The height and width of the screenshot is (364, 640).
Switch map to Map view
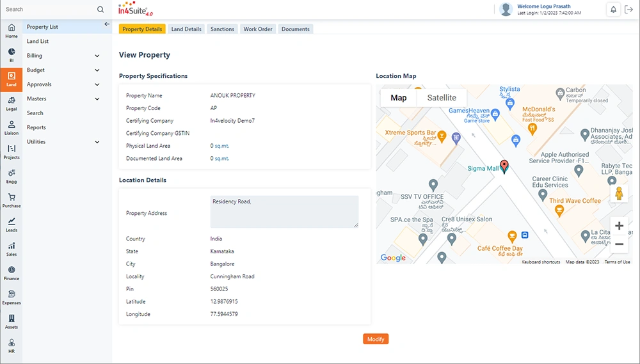[x=398, y=98]
